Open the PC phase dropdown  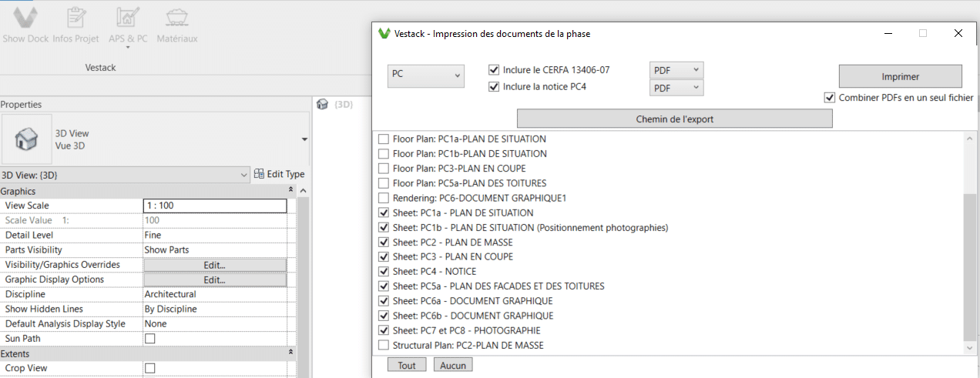[x=425, y=75]
